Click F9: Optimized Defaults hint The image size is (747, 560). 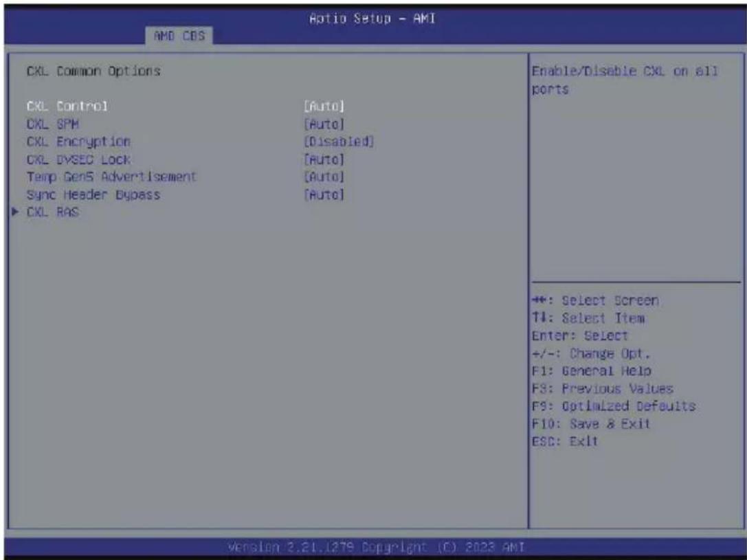click(x=614, y=405)
